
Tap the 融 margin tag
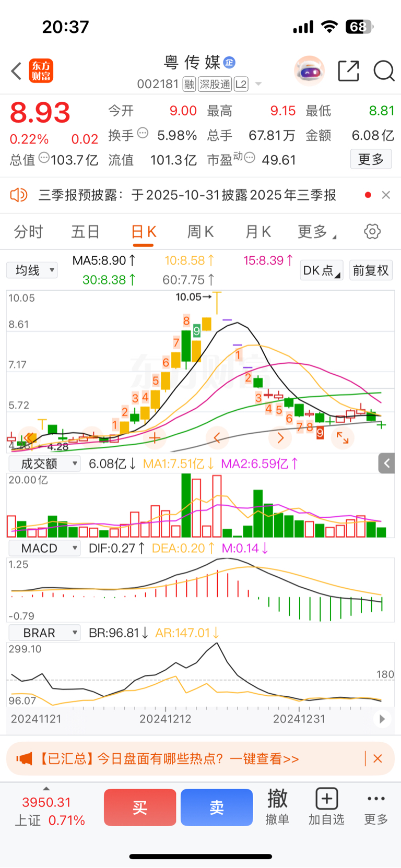[x=189, y=84]
